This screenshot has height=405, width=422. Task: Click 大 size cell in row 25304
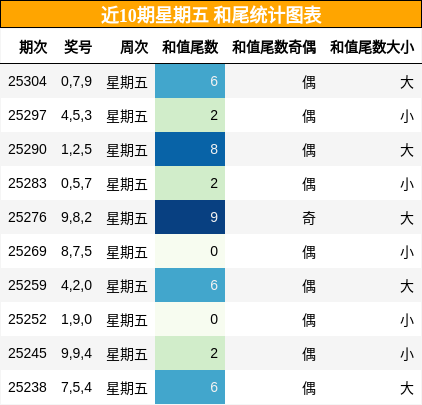(407, 82)
